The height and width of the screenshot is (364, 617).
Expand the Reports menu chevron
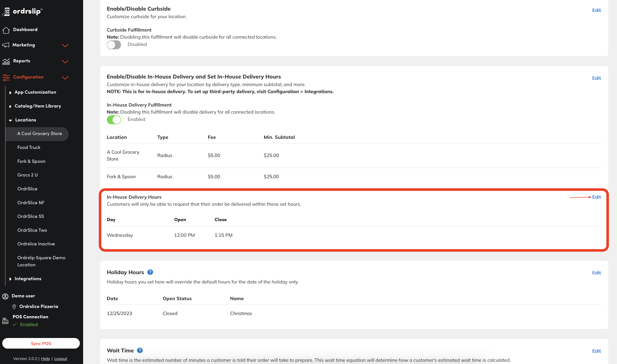(65, 62)
